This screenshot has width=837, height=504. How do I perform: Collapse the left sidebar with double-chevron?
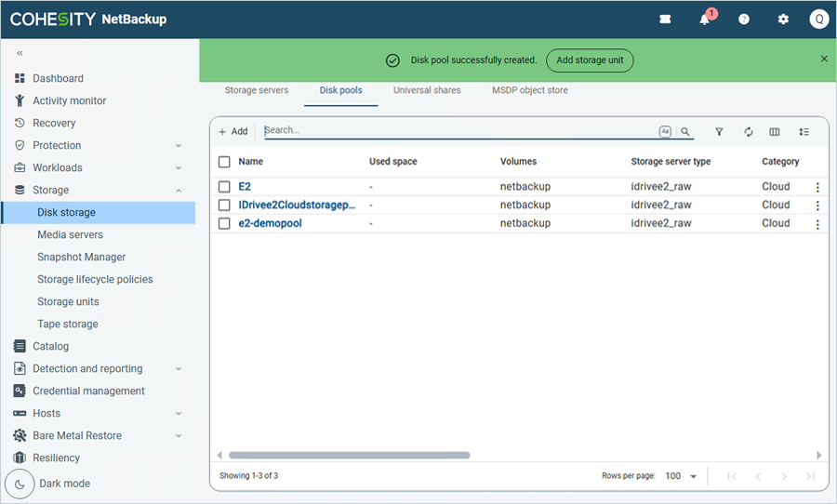20,53
